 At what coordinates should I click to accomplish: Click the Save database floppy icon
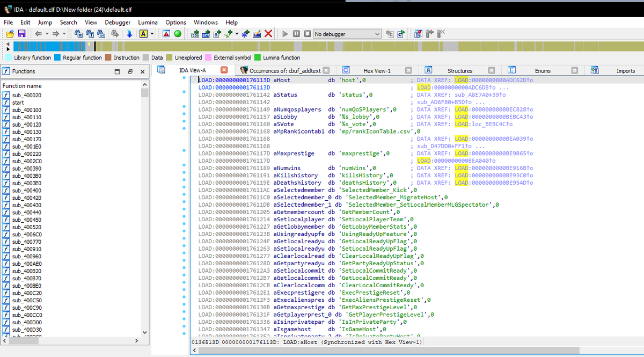click(21, 34)
